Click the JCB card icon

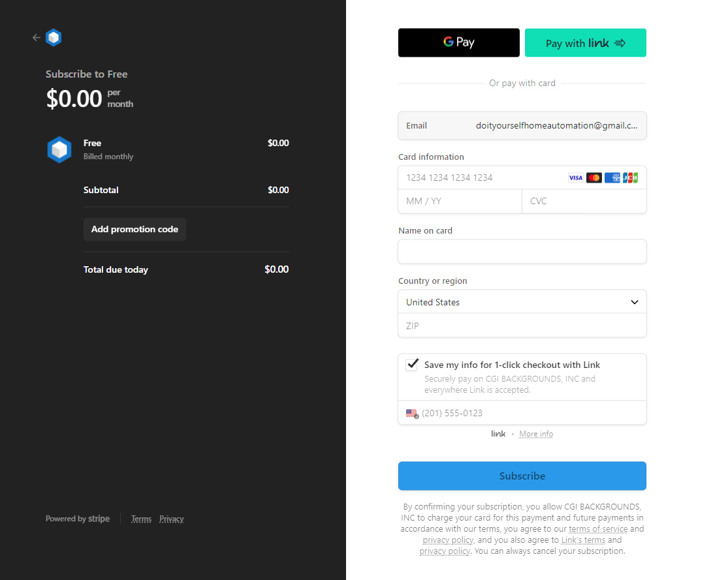(630, 177)
